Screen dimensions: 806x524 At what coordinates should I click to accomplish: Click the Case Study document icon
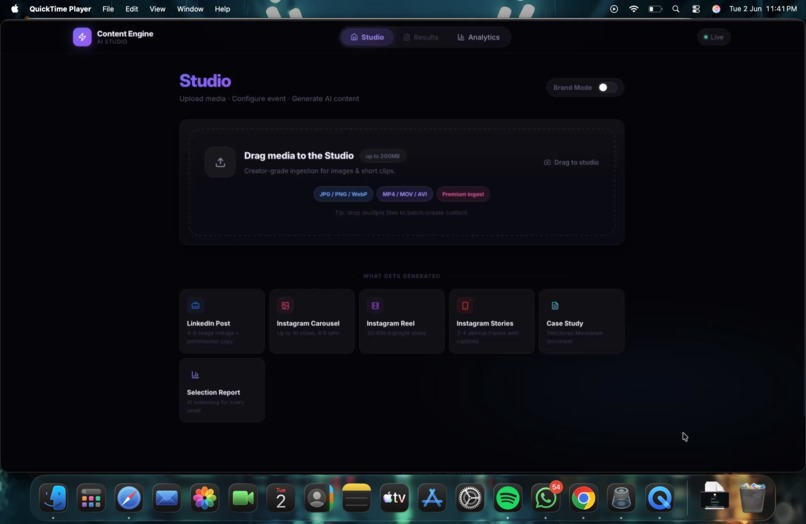tap(555, 305)
